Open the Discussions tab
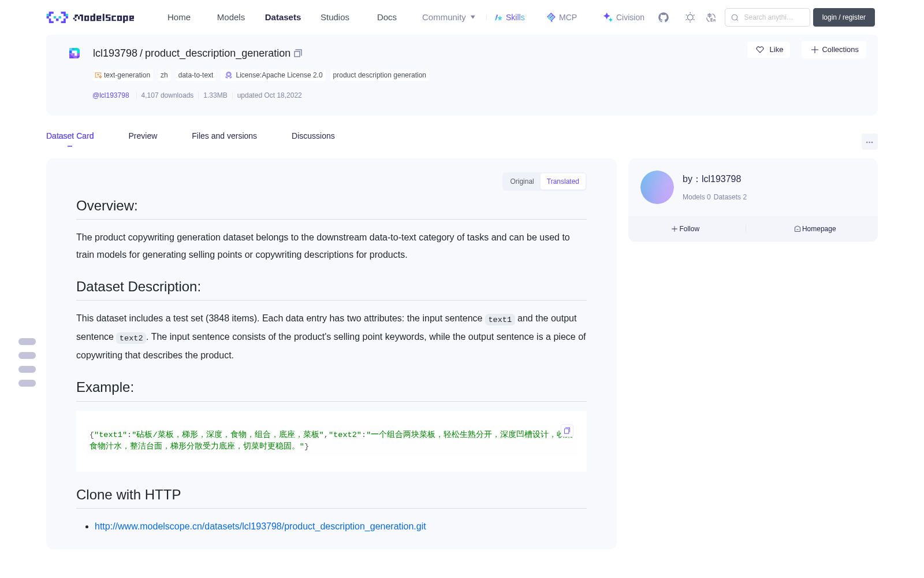This screenshot has height=578, width=924. coord(313,136)
